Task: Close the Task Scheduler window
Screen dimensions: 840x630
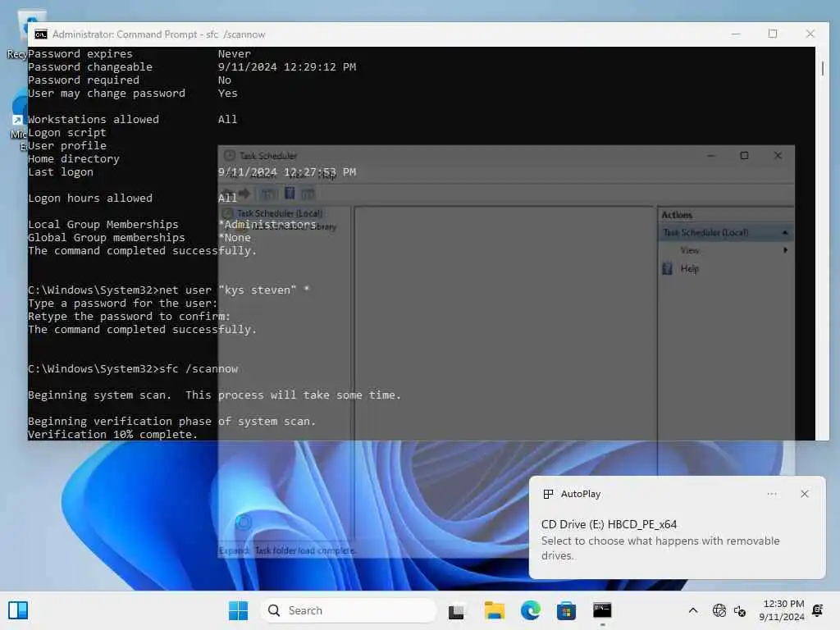Action: click(x=778, y=155)
